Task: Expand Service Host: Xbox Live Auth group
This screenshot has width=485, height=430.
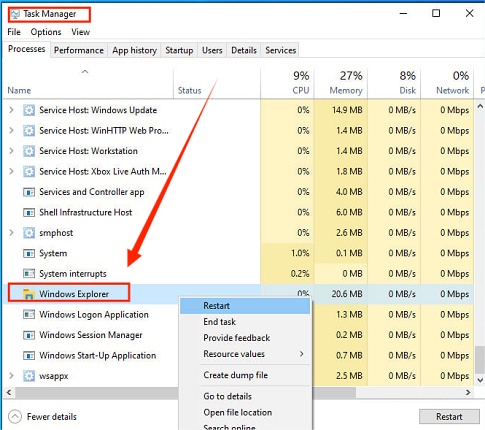Action: coord(11,171)
